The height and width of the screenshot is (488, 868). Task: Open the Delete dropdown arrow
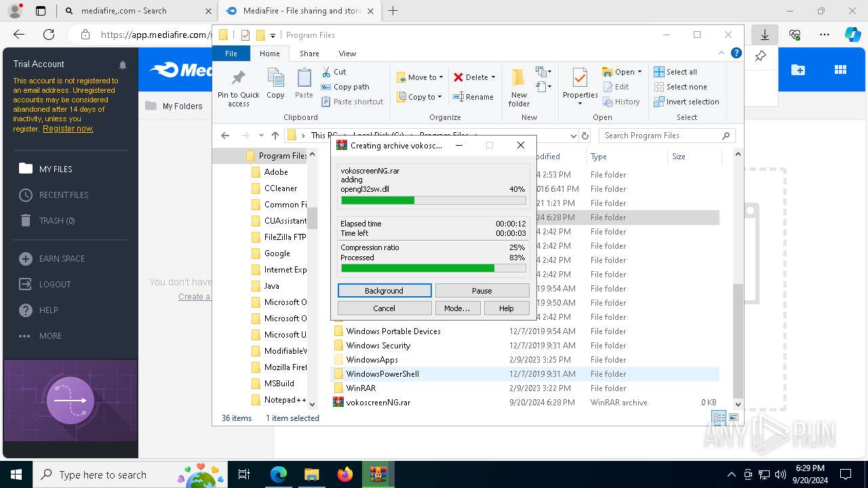pyautogui.click(x=493, y=77)
